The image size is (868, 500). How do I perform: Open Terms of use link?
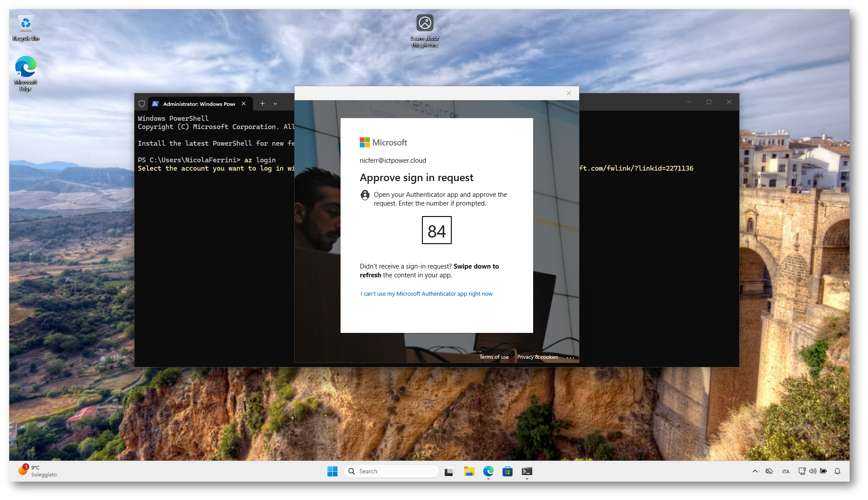(x=494, y=357)
